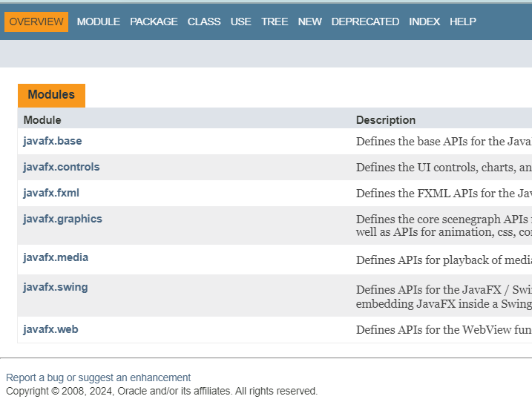Select the Modules table tab
532x419 pixels.
point(51,95)
